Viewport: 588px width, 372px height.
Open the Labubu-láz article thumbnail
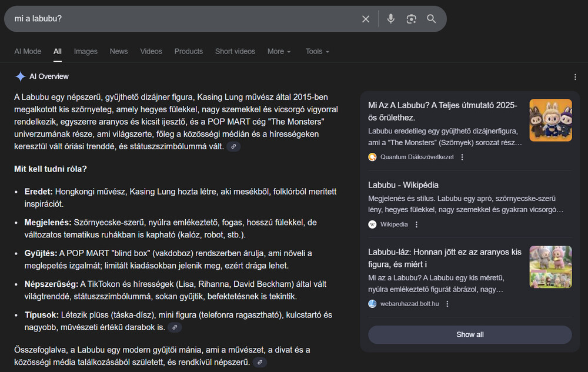tap(550, 267)
